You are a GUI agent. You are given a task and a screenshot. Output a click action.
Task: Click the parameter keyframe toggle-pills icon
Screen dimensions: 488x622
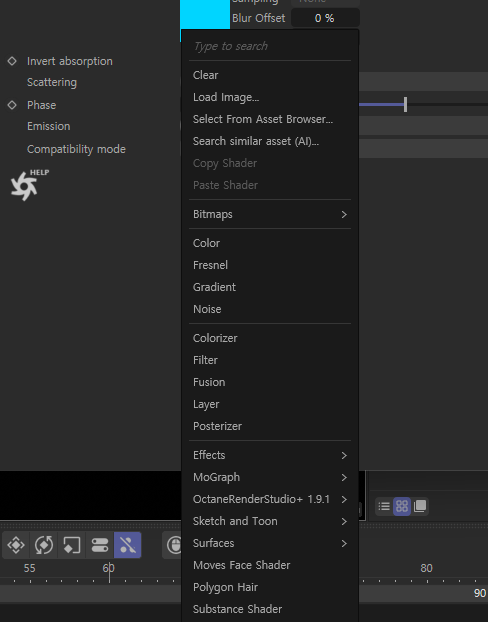click(x=100, y=545)
